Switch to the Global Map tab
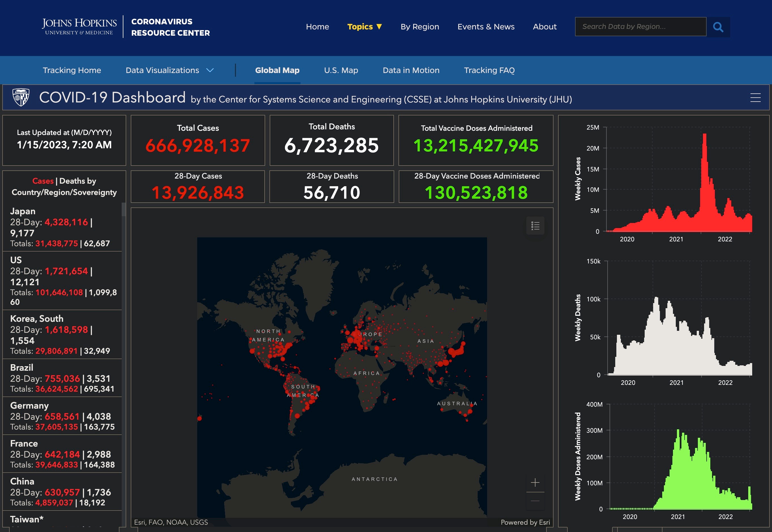The height and width of the screenshot is (532, 772). point(277,70)
